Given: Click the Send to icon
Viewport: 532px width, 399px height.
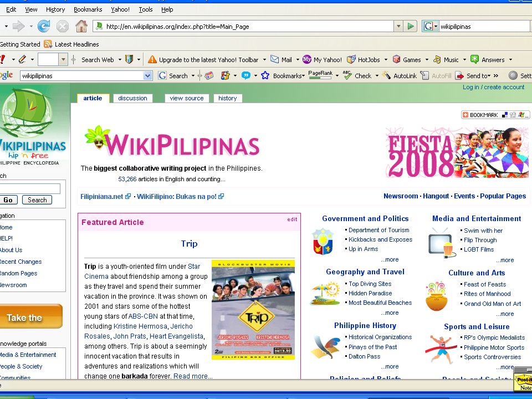Looking at the screenshot, I should coord(459,76).
